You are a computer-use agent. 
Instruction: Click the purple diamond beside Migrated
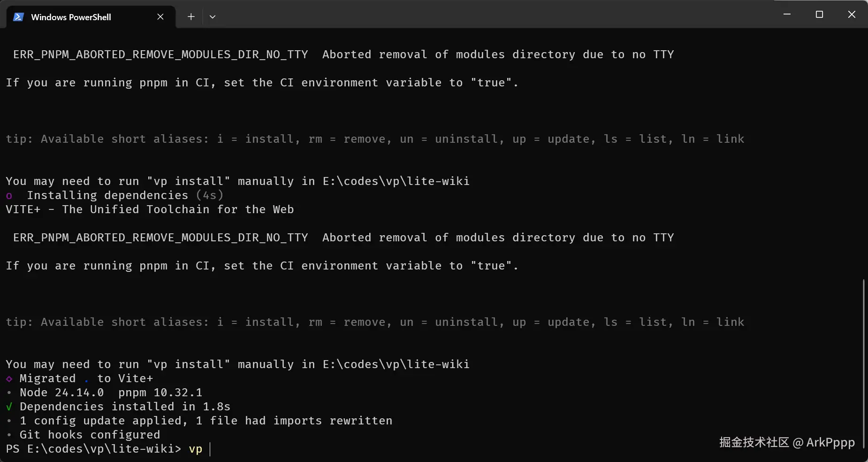point(9,378)
